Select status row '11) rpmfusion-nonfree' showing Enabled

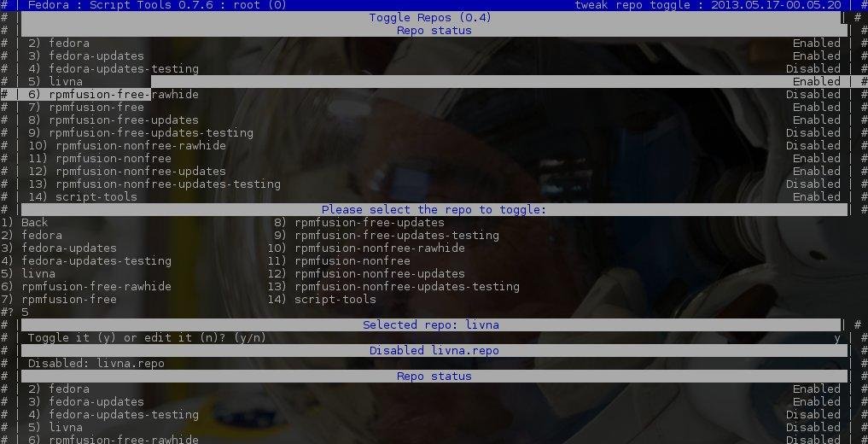[x=434, y=158]
